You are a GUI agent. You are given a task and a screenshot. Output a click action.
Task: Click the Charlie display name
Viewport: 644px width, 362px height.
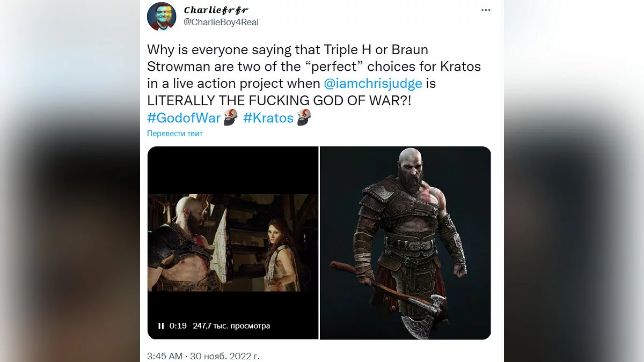pyautogui.click(x=216, y=10)
